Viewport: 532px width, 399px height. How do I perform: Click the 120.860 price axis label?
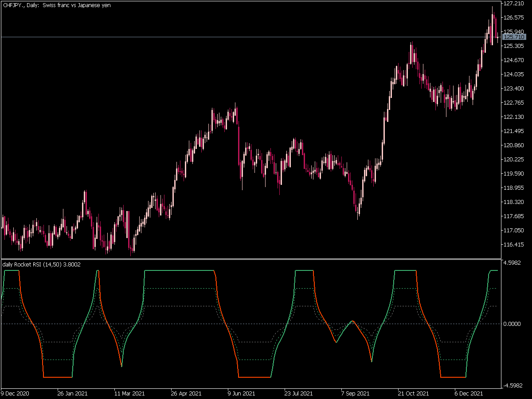[x=514, y=145]
